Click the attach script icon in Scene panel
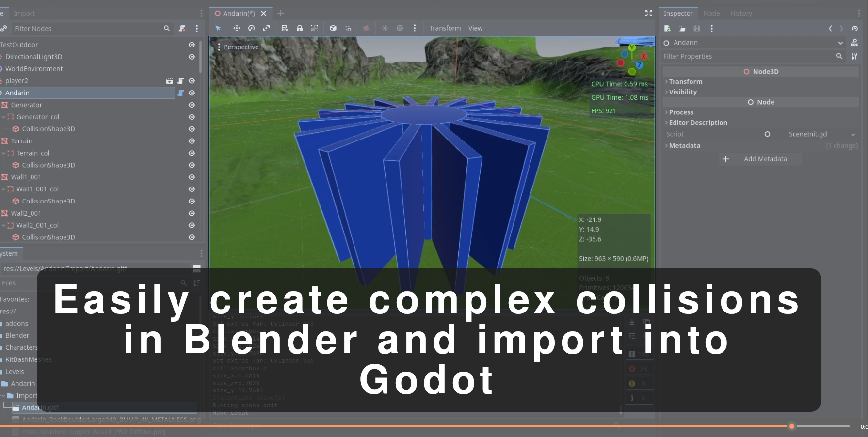The image size is (868, 437). pos(182,29)
